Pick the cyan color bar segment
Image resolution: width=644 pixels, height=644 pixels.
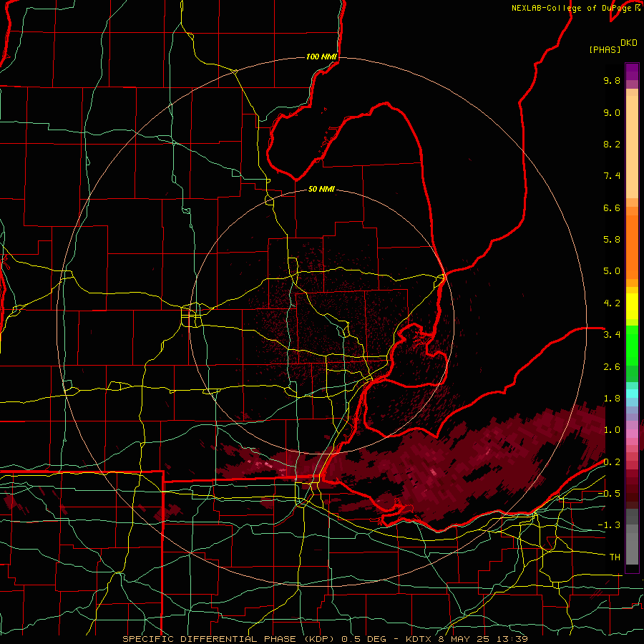pos(632,394)
